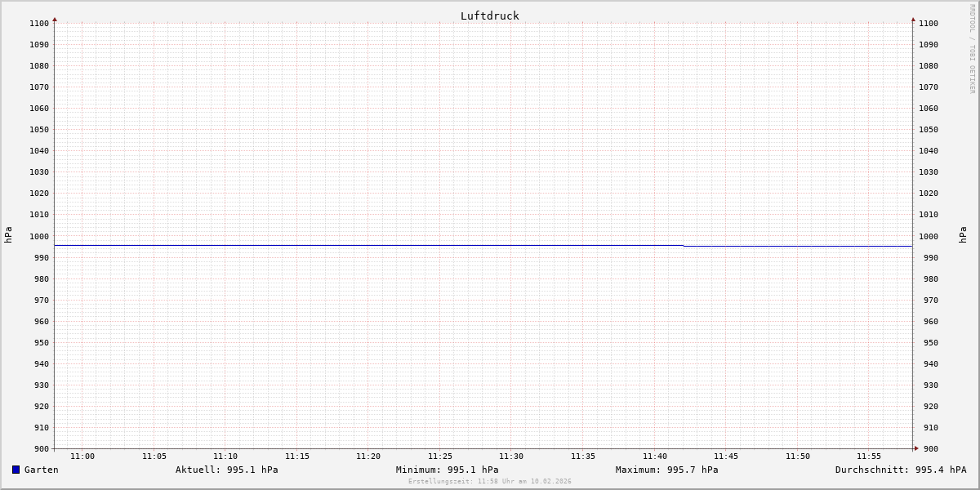Viewport: 980px width, 490px height.
Task: Click the Erstellungszeit timestamp text
Action: (489, 482)
